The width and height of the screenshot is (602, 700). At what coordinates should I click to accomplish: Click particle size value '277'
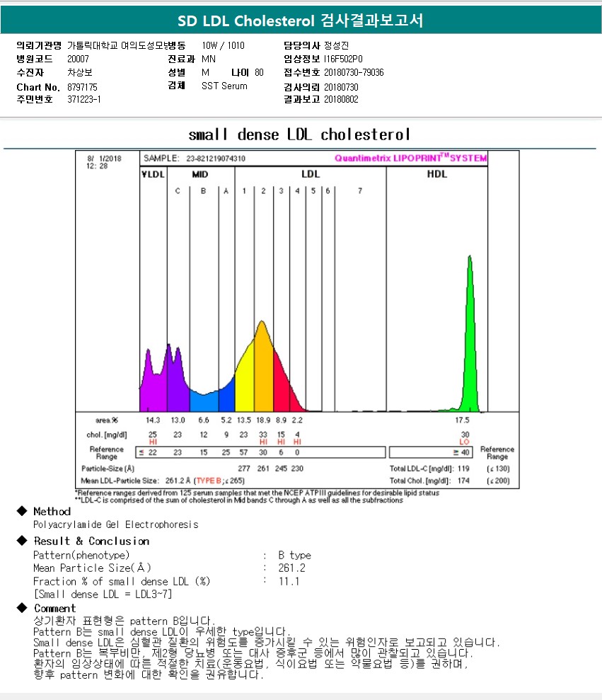[x=243, y=469]
